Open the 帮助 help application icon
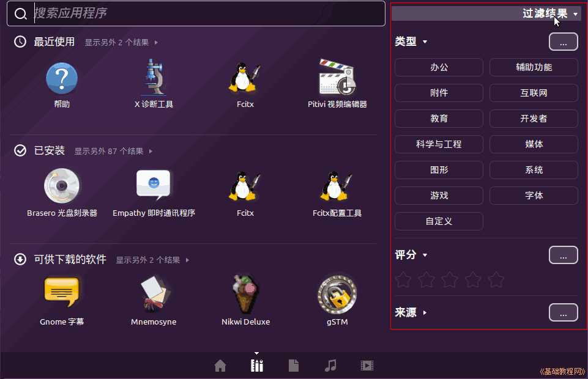The height and width of the screenshot is (379, 588). (62, 79)
